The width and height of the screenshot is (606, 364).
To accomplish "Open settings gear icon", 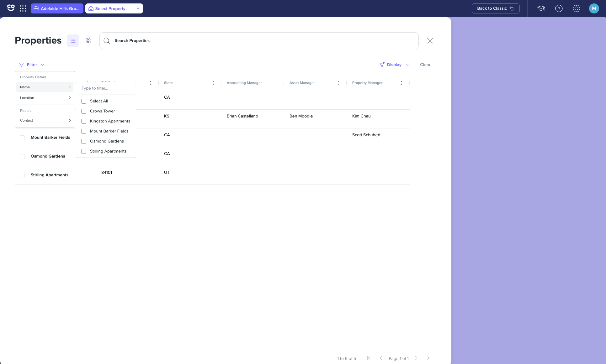I will (577, 8).
